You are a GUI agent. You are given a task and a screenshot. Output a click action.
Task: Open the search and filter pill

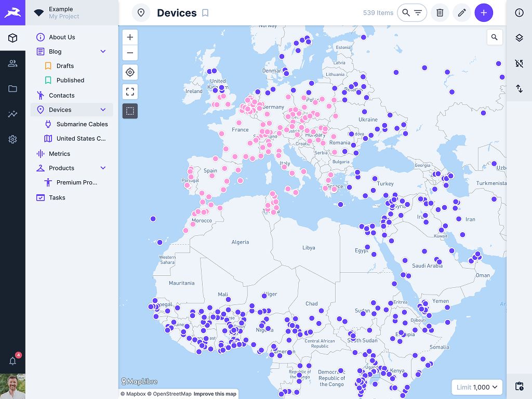click(x=412, y=12)
